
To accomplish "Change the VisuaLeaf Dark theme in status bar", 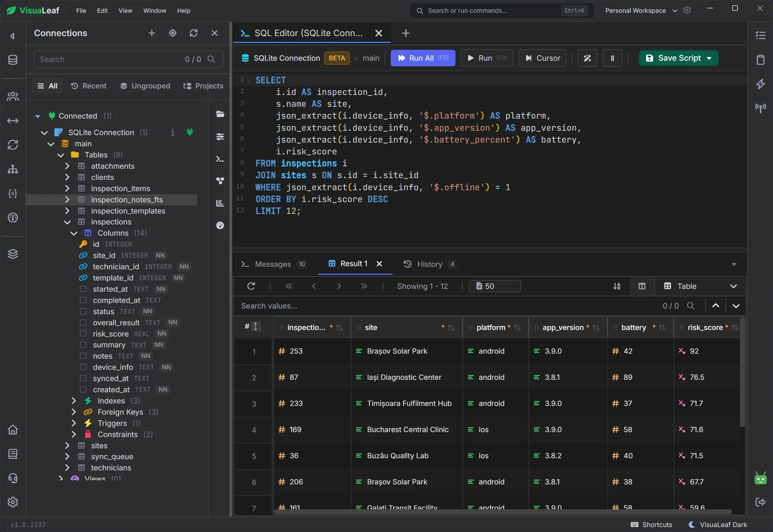I will point(718,525).
